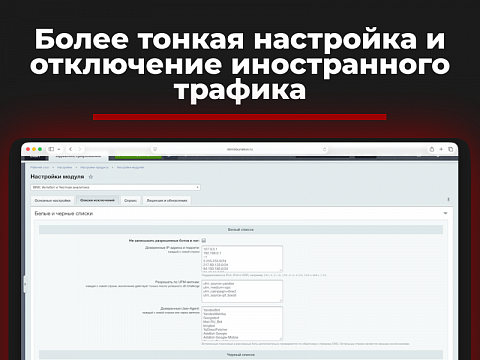Click the first breadcrumb 'Рабочий стол' link
The image size is (480, 360).
pos(40,167)
